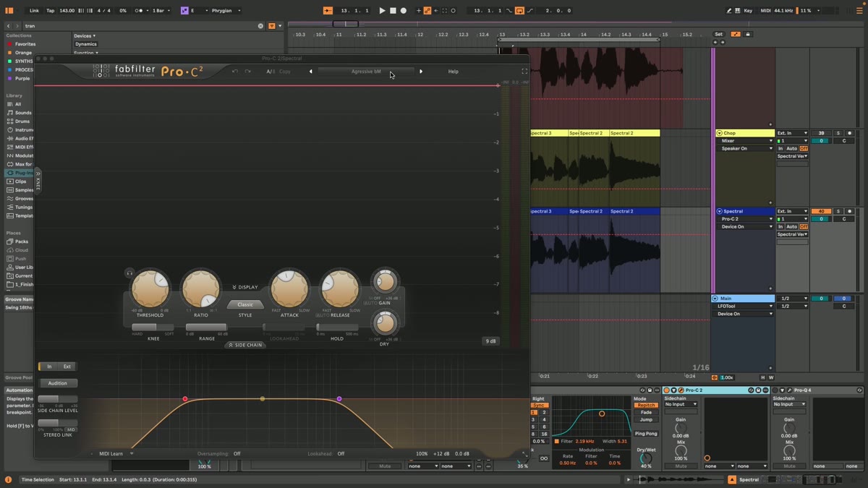The width and height of the screenshot is (868, 488).
Task: Open the MIDI Learn menu
Action: click(x=116, y=454)
